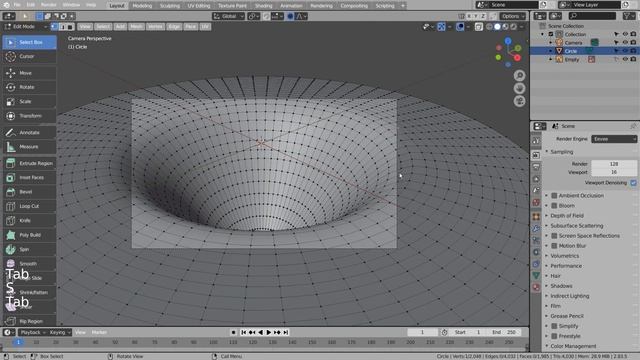The image size is (640, 360).
Task: Select the Scale tool
Action: point(29,101)
